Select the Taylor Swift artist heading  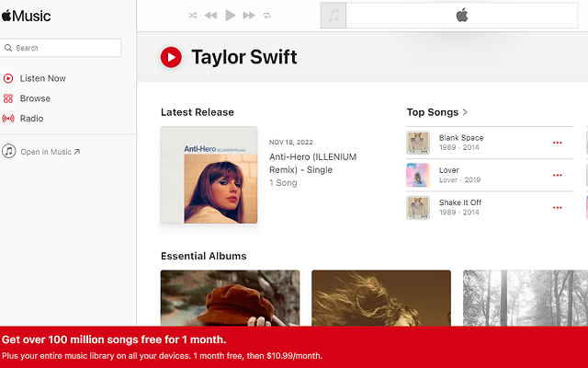click(x=244, y=57)
